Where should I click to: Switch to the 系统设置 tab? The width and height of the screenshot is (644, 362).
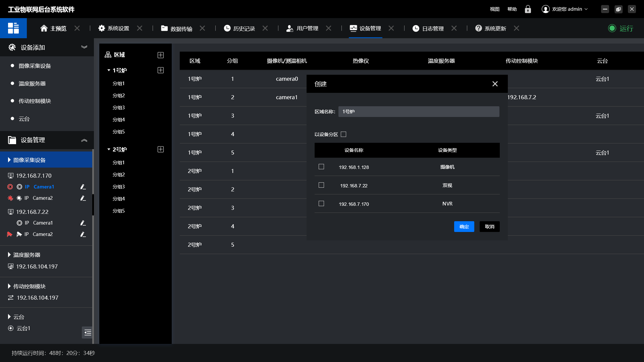118,28
